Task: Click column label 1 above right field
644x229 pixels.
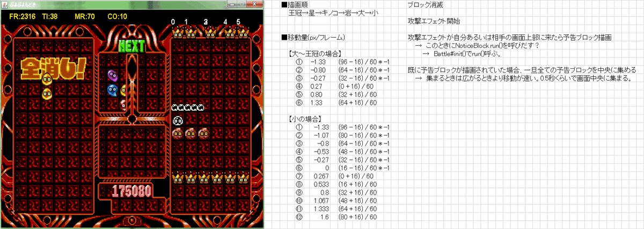Action: pyautogui.click(x=186, y=22)
